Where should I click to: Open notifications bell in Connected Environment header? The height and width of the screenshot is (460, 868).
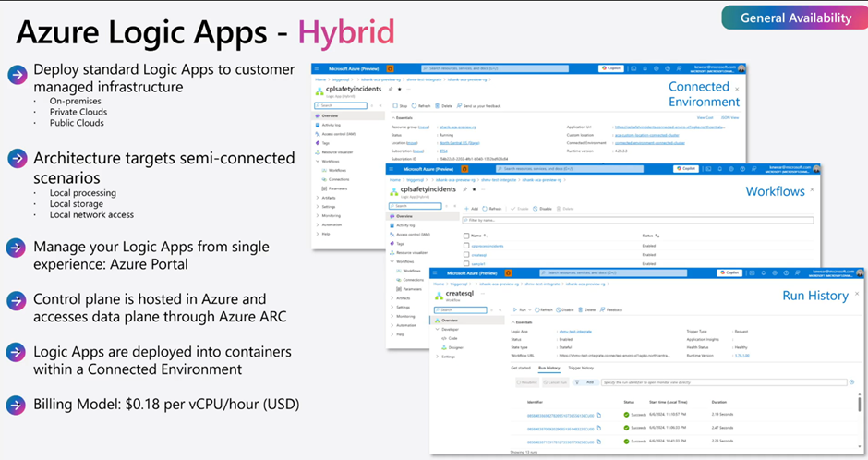point(645,68)
